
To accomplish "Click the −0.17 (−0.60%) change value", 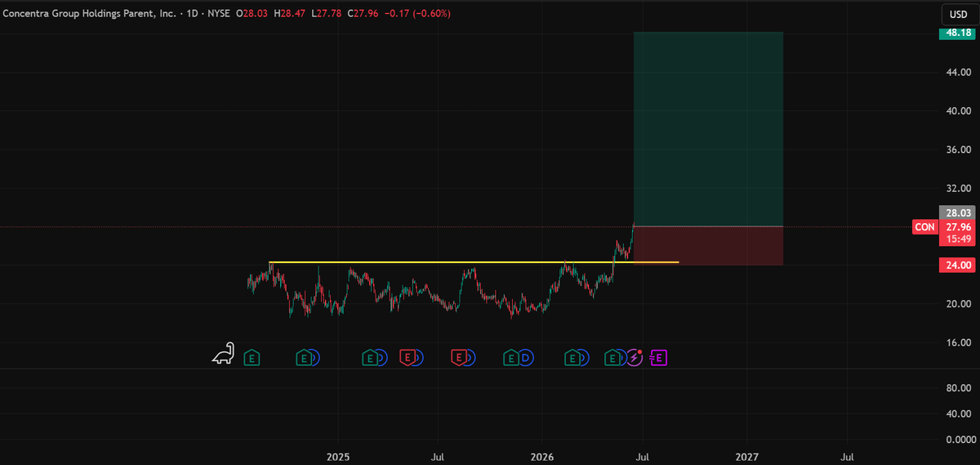I will pos(419,14).
